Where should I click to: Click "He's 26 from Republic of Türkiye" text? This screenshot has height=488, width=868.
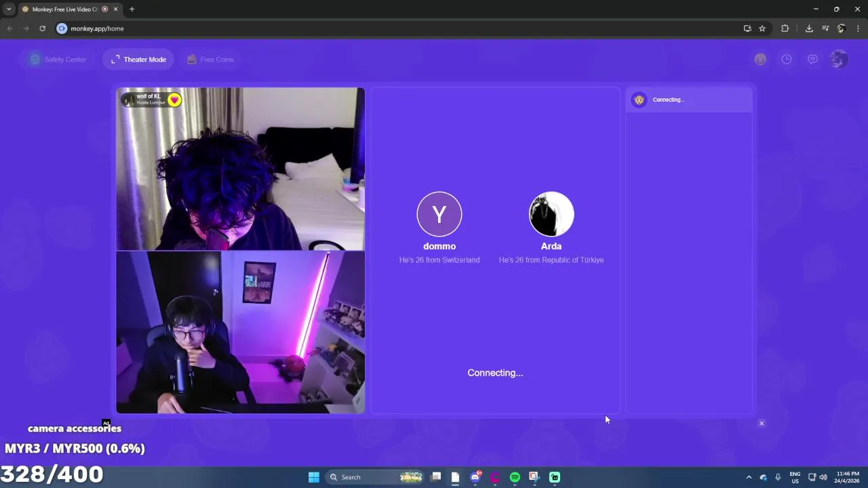pos(551,260)
